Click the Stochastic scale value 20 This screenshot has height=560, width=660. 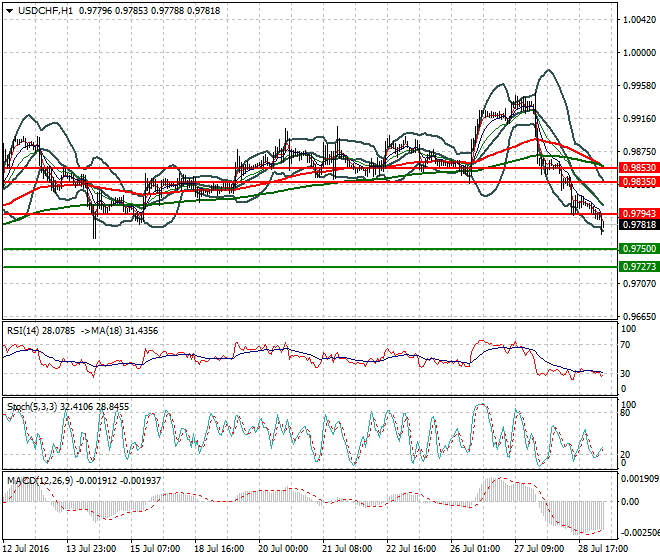[626, 455]
